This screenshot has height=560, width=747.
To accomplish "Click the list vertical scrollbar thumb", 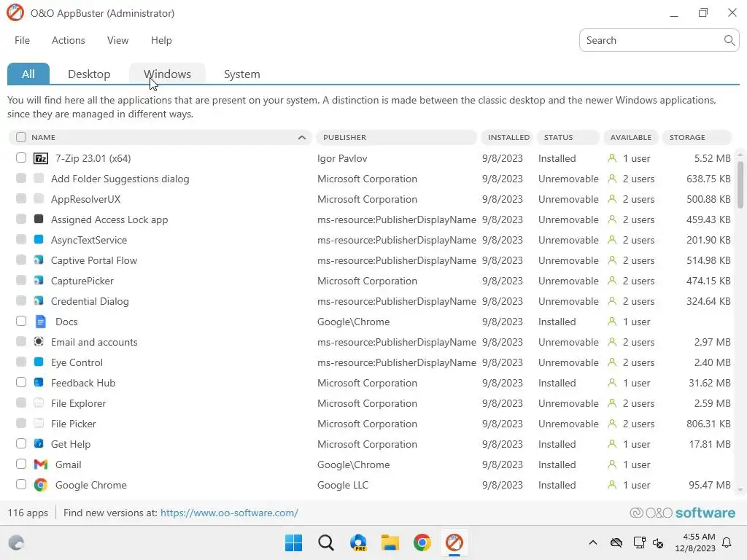I will click(740, 184).
